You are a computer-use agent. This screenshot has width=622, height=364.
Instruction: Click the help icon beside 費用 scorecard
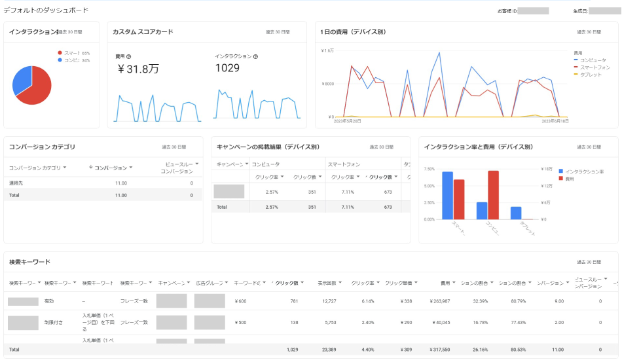click(129, 56)
